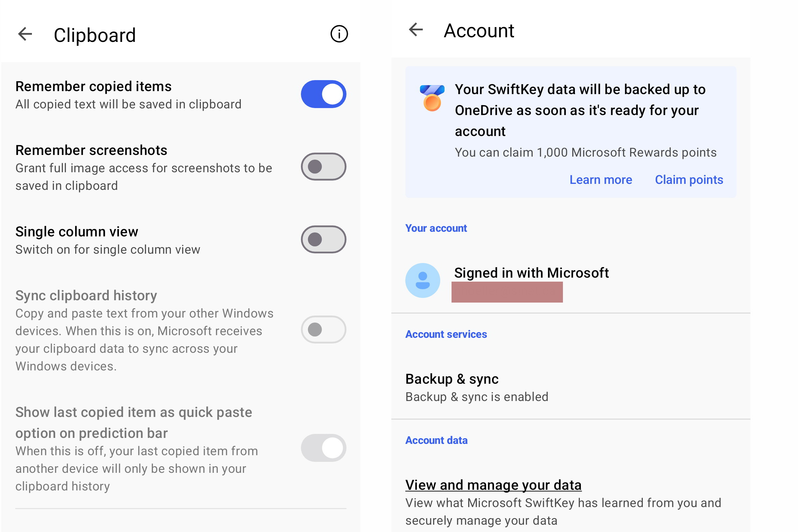Image resolution: width=798 pixels, height=532 pixels.
Task: Click 'Backup & sync is enabled' status text
Action: 477,397
